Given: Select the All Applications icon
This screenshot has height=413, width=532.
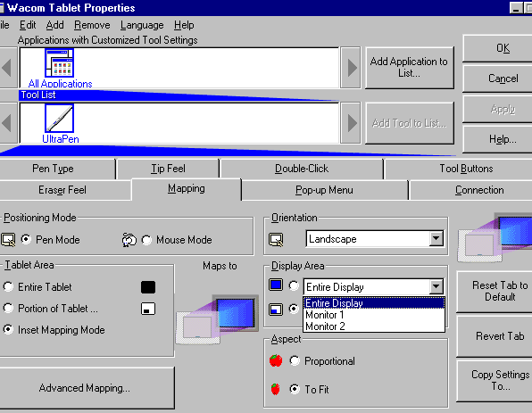Looking at the screenshot, I should (x=60, y=62).
